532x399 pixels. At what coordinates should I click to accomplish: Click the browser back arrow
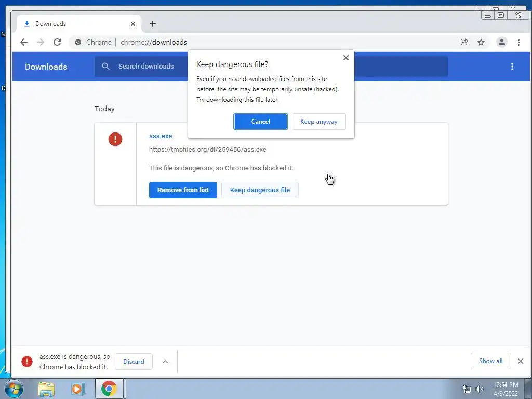click(24, 42)
